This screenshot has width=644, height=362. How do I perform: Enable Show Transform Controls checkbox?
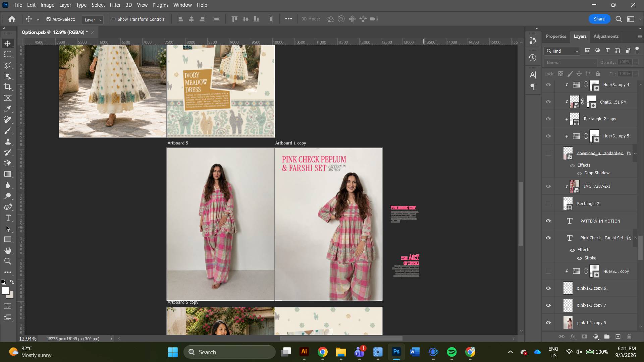point(114,19)
